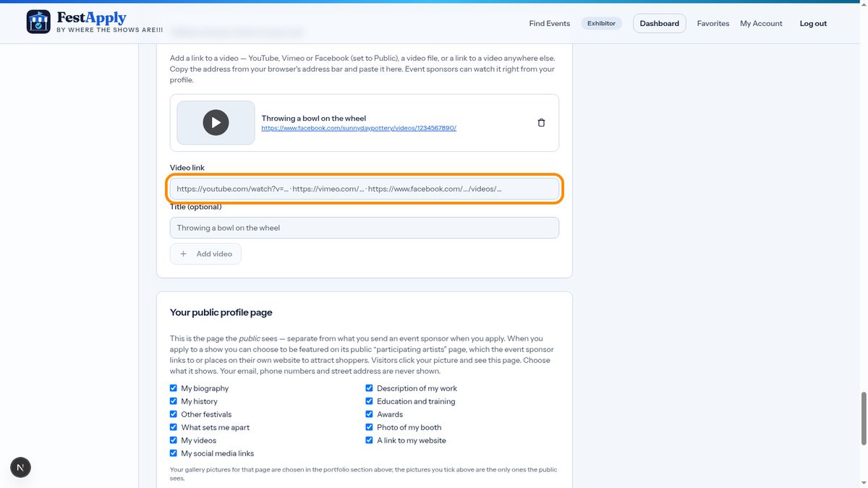Toggle 'Description of my work' checkbox
This screenshot has width=868, height=488.
(x=369, y=388)
